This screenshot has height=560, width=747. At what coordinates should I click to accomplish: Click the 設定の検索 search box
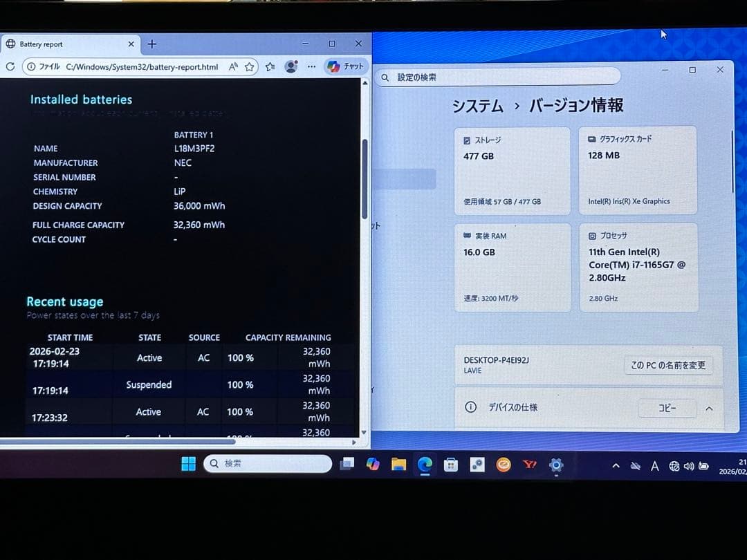click(x=498, y=77)
